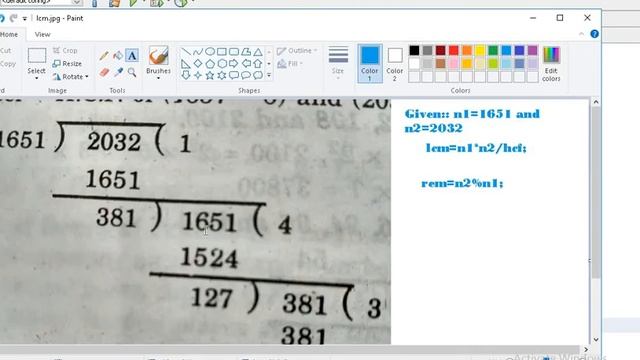Screen dimensions: 640x360
Task: Click the Redo arrow in title bar
Action: click(13, 18)
